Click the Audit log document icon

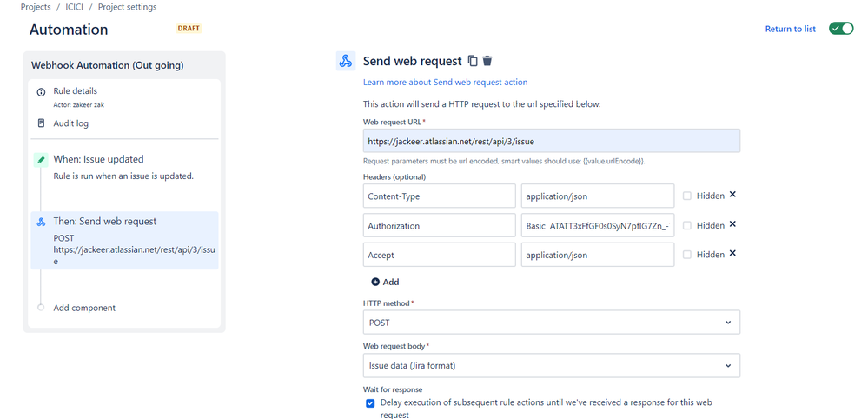(x=41, y=123)
